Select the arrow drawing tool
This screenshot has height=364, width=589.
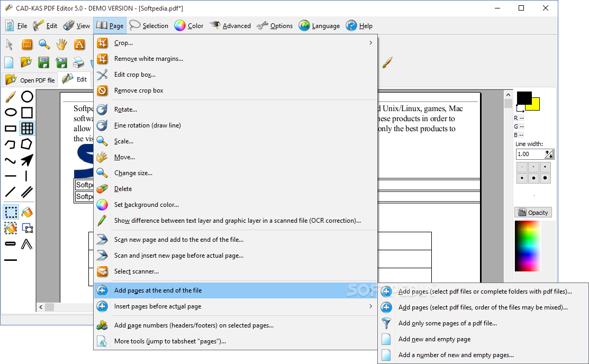(x=26, y=160)
